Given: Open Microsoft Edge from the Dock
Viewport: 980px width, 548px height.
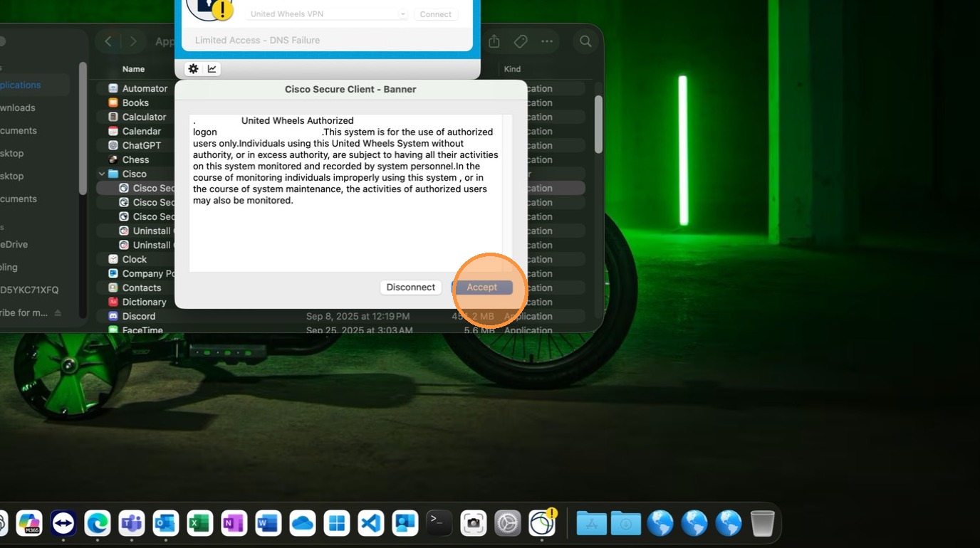Looking at the screenshot, I should [98, 524].
